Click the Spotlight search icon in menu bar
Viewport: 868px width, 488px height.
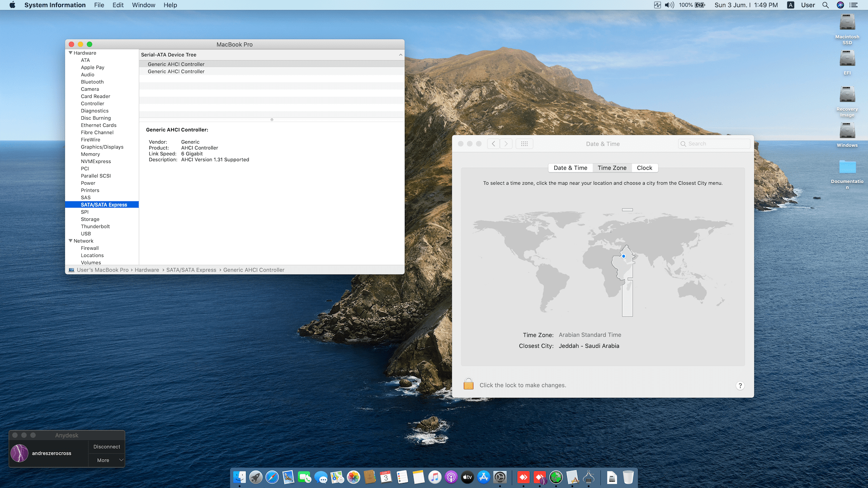click(826, 5)
